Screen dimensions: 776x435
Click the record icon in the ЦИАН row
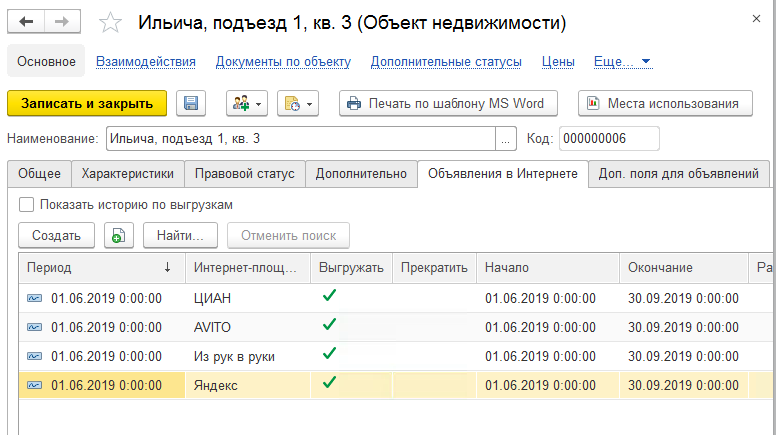[34, 298]
